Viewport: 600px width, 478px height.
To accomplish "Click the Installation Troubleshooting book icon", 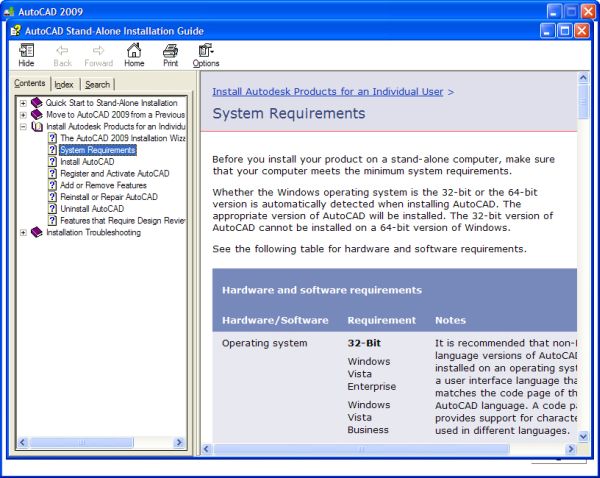I will coord(36,232).
